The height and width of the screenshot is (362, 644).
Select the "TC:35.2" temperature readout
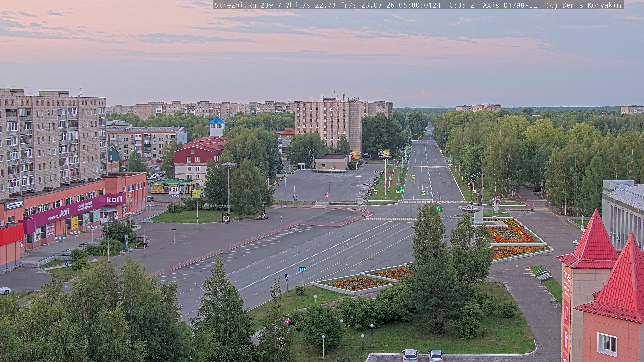coord(460,5)
